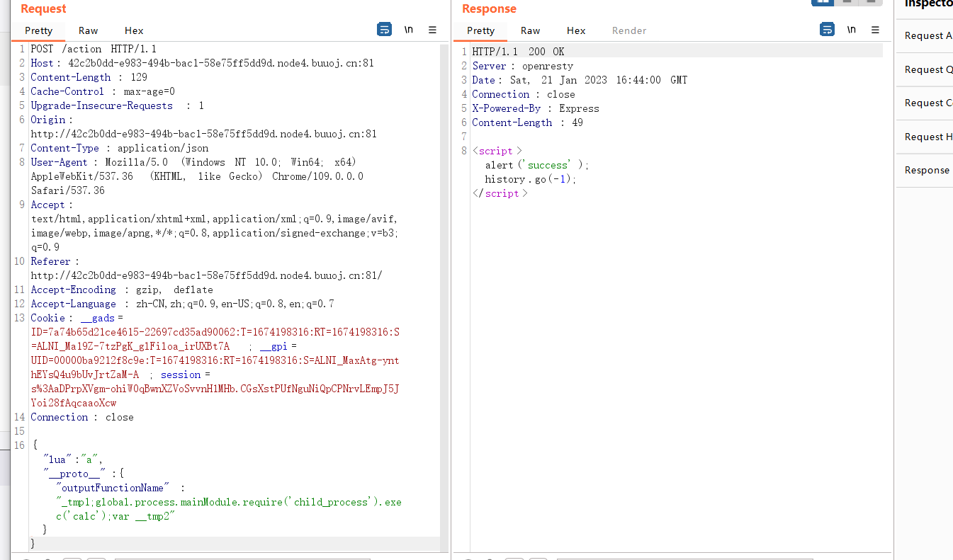Click the 'Content-Type : application/json' header
Screen dimensions: 953x560
pyautogui.click(x=120, y=148)
